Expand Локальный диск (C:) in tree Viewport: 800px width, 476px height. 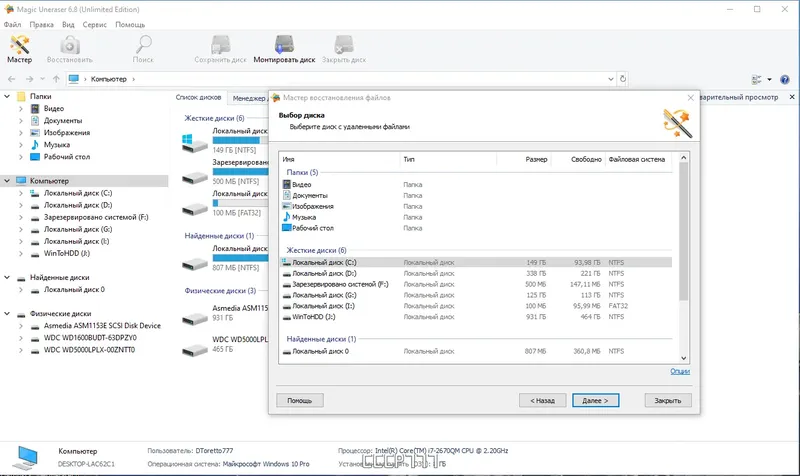click(x=20, y=193)
